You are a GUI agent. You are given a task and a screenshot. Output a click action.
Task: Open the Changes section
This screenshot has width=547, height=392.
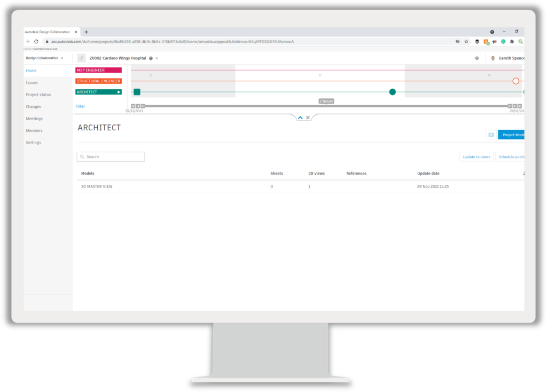tap(34, 107)
